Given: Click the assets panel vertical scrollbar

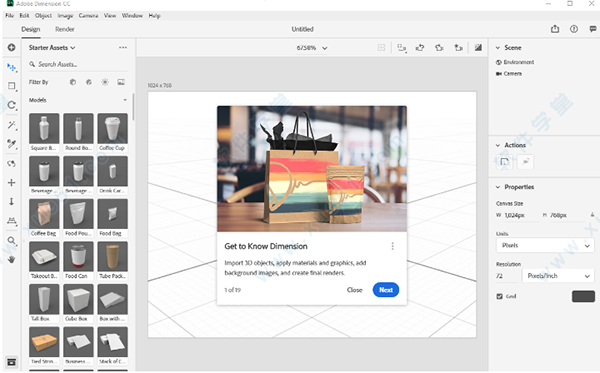Looking at the screenshot, I should click(x=133, y=107).
